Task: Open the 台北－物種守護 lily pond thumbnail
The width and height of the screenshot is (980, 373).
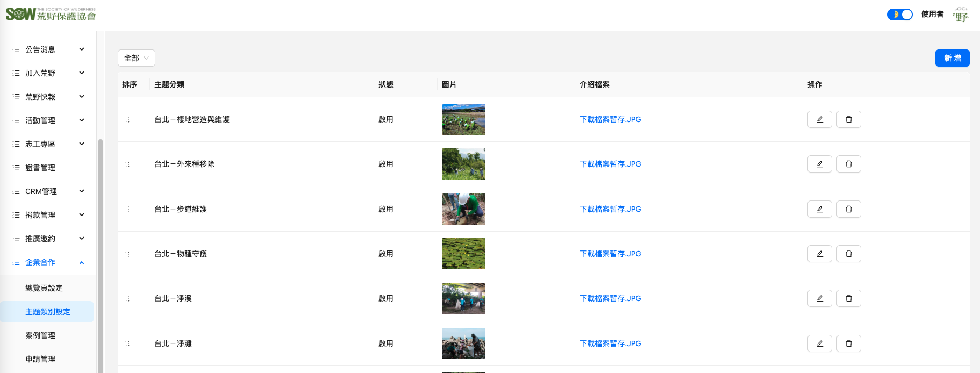Action: point(463,254)
